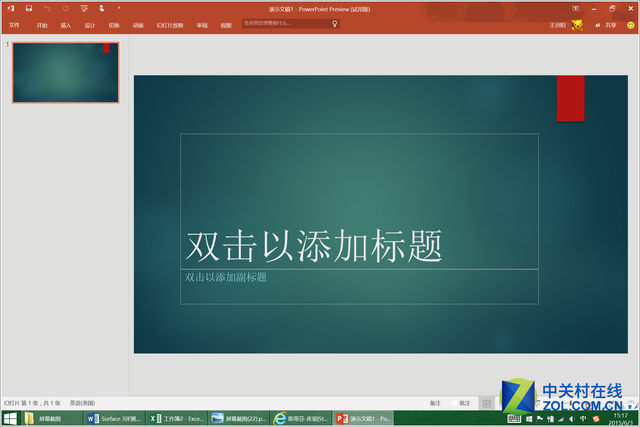Switch to the 幻灯片放映 (Slide Show) tab
Viewport: 640px width, 427px height.
point(170,25)
